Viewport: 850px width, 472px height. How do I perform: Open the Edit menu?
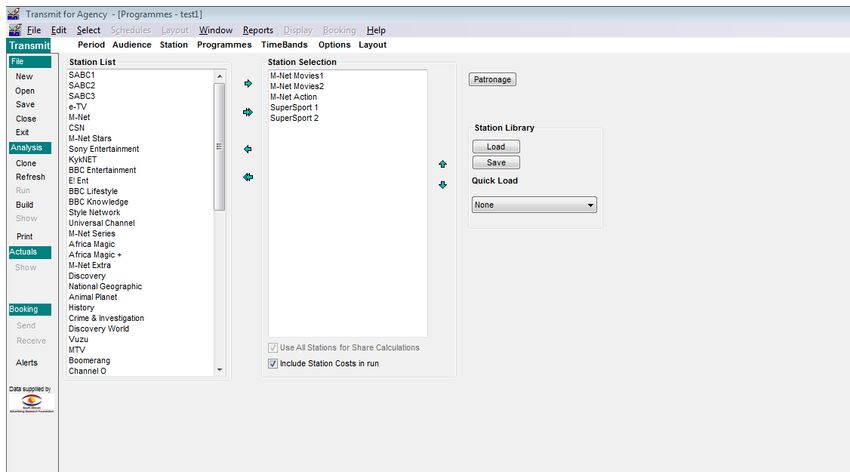pos(59,30)
